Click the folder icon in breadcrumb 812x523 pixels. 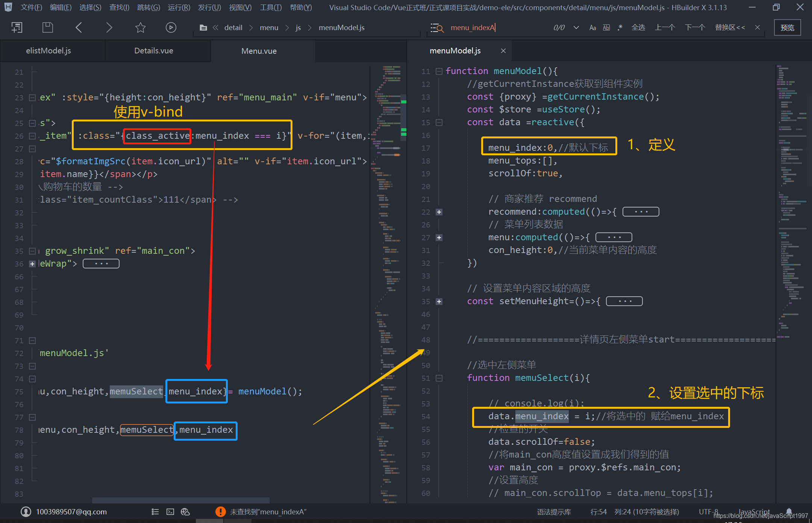203,28
